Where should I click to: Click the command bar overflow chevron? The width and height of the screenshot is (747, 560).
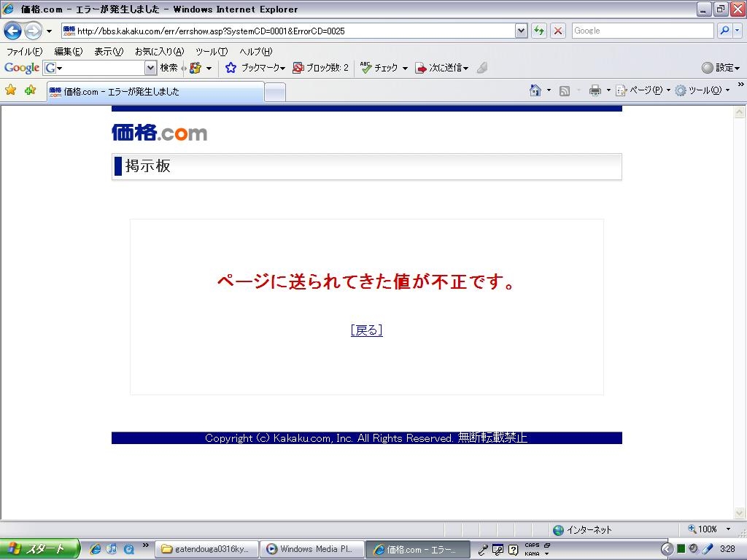click(741, 85)
